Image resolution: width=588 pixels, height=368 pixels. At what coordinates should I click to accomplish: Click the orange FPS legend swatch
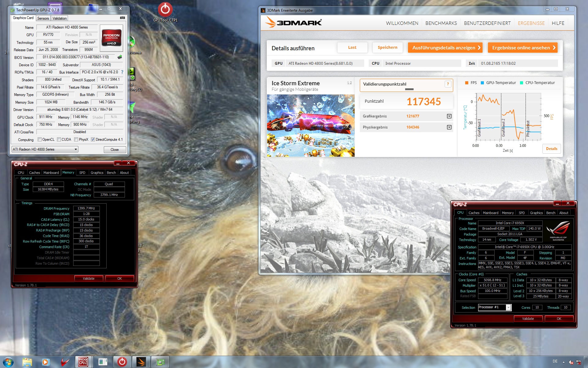[467, 83]
